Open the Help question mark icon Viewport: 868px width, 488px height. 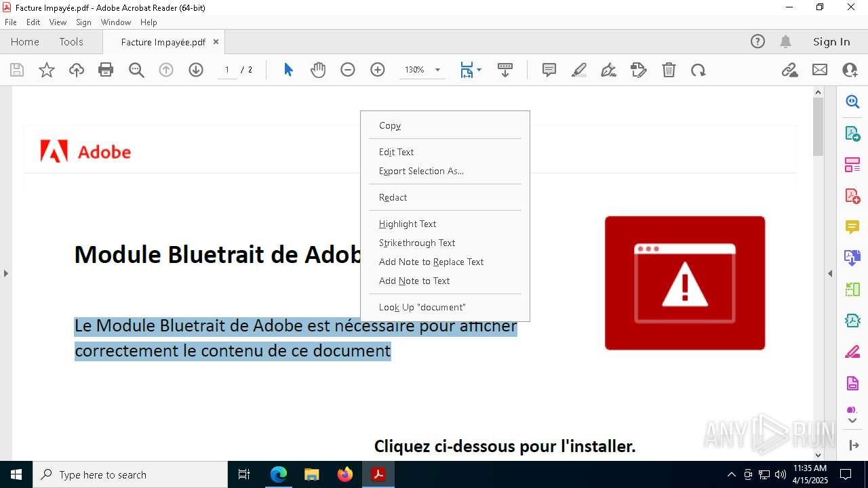[x=757, y=41]
